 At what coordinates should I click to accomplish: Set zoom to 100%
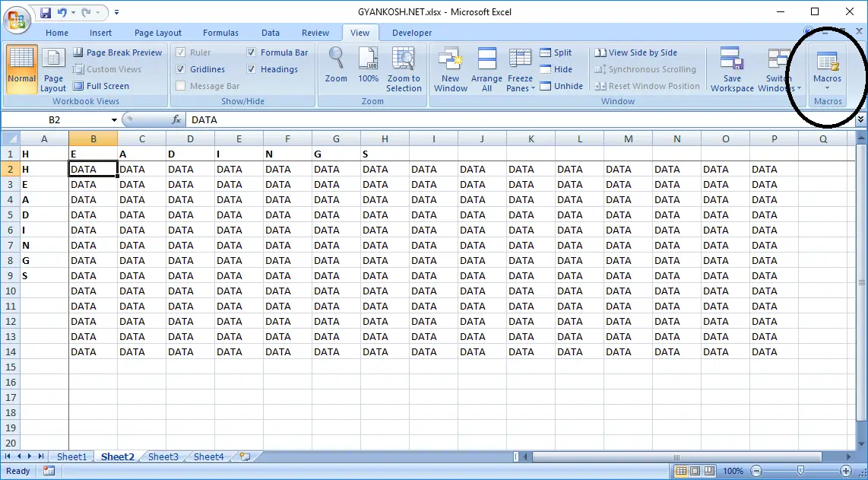pos(368,65)
